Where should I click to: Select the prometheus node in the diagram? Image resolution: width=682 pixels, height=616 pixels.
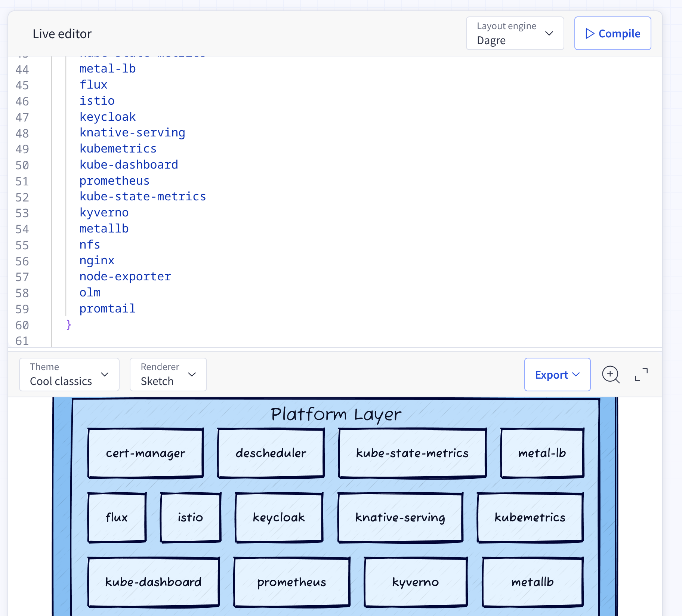(x=291, y=582)
